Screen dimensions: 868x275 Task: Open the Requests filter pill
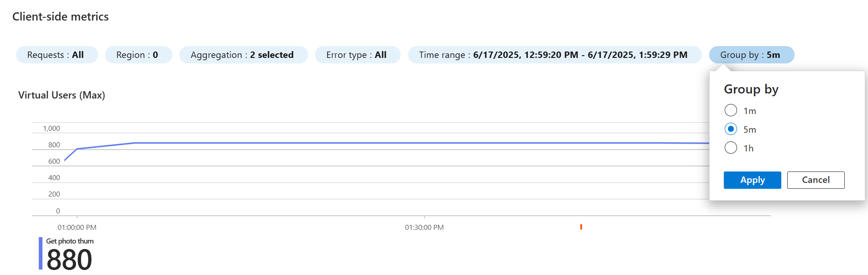pos(57,55)
